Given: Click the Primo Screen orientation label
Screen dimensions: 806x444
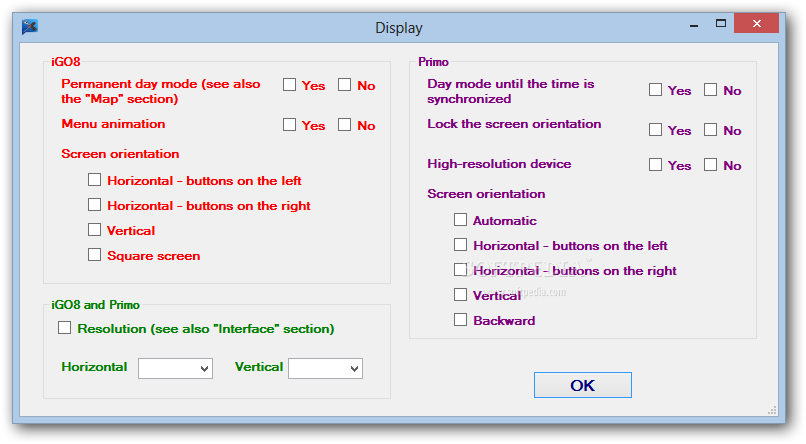Looking at the screenshot, I should pos(486,194).
